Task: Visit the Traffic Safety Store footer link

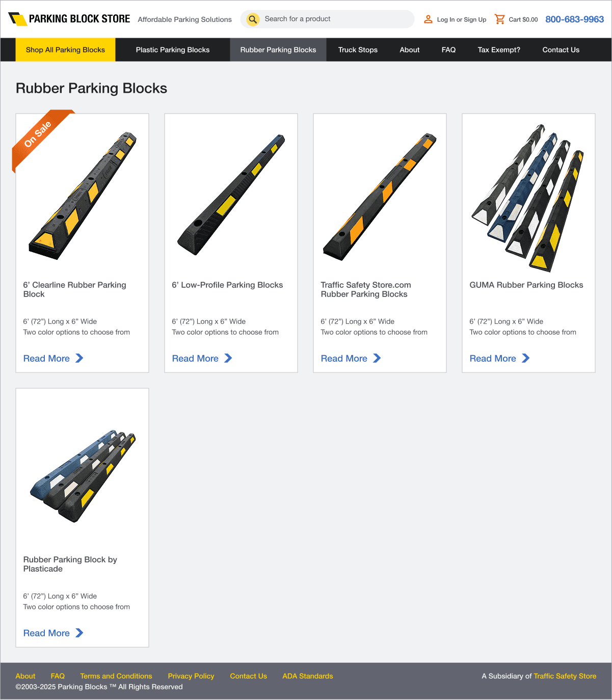Action: pos(565,676)
